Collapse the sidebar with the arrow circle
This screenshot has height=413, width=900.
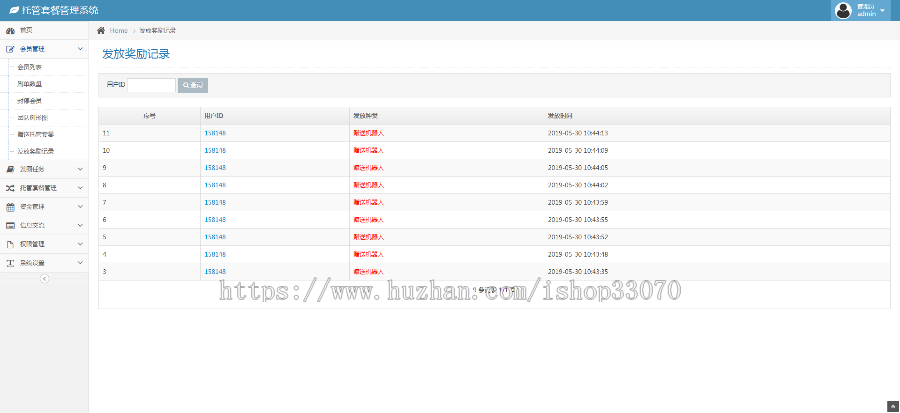coord(44,278)
